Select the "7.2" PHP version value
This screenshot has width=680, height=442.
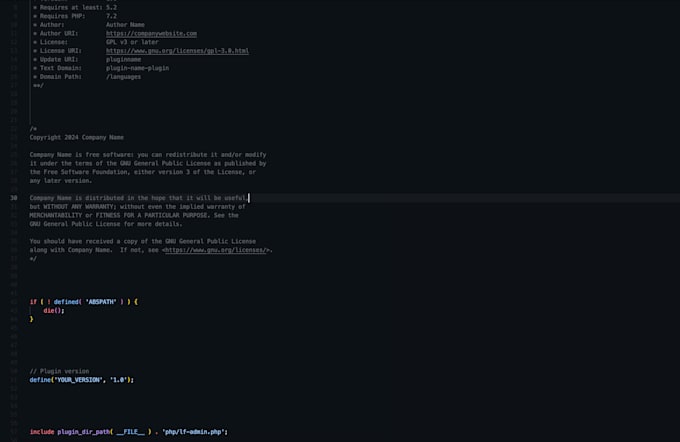pos(111,16)
